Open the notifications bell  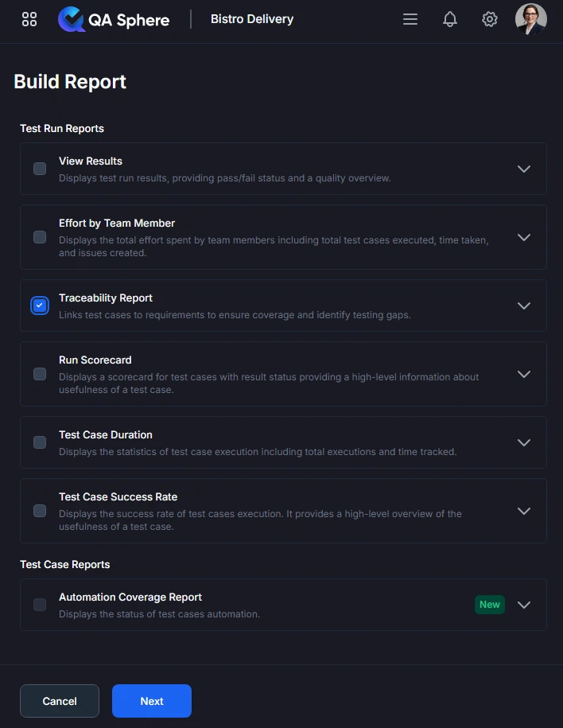[x=450, y=18]
